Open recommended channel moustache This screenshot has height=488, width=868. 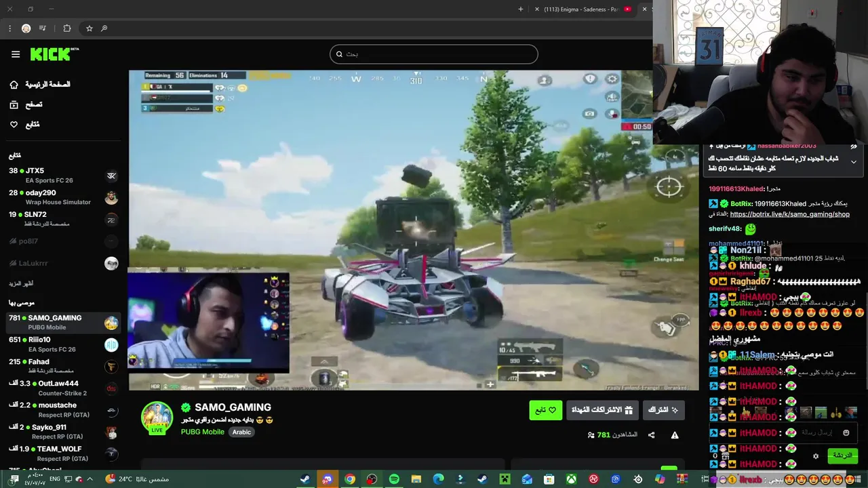click(x=63, y=409)
